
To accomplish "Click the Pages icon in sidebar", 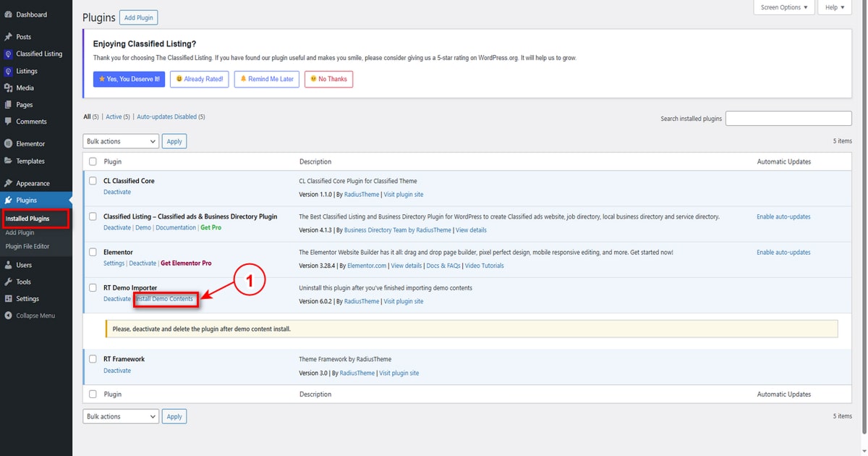I will click(8, 105).
